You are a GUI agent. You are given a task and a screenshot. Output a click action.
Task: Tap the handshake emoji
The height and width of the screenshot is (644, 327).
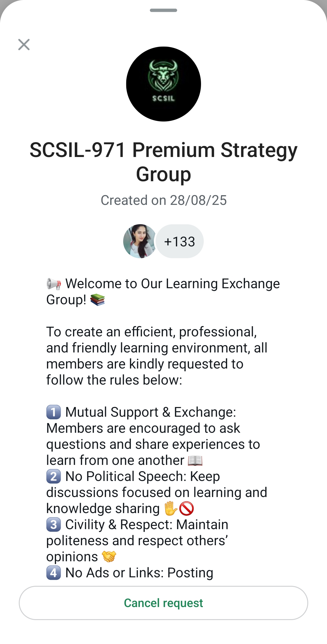(109, 557)
